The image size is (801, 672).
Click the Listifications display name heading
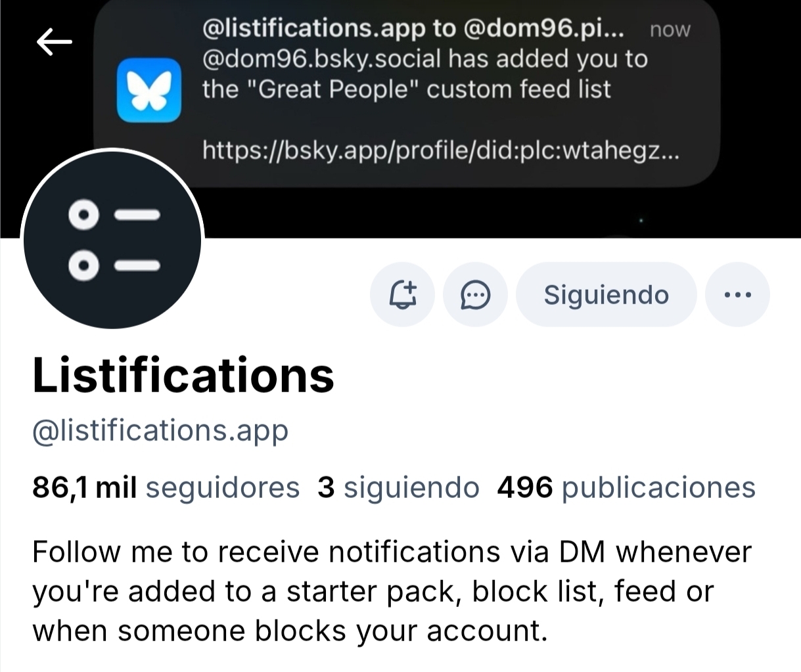click(x=183, y=376)
